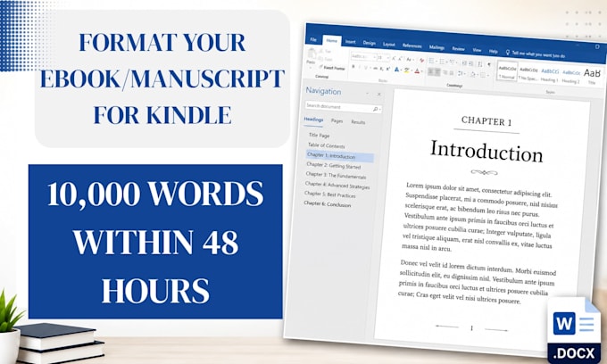607x364 pixels.
Task: Switch to the Mailings tab
Action: (437, 47)
